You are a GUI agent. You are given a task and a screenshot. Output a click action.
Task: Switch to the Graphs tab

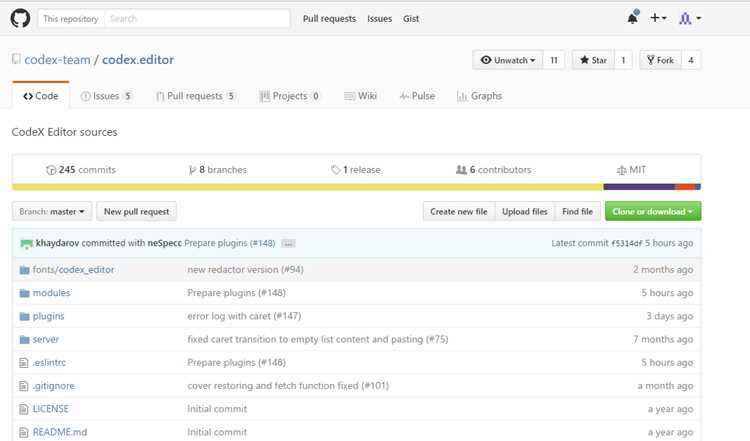tap(479, 96)
